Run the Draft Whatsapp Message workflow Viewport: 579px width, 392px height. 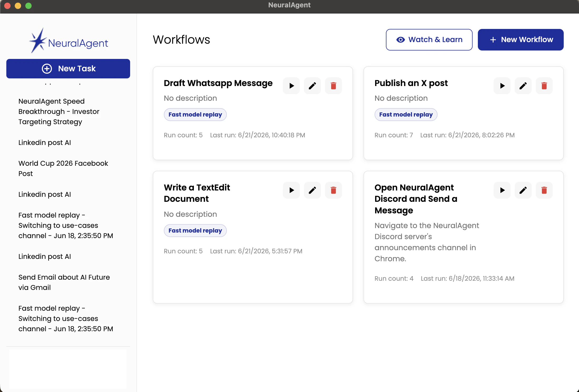[291, 86]
